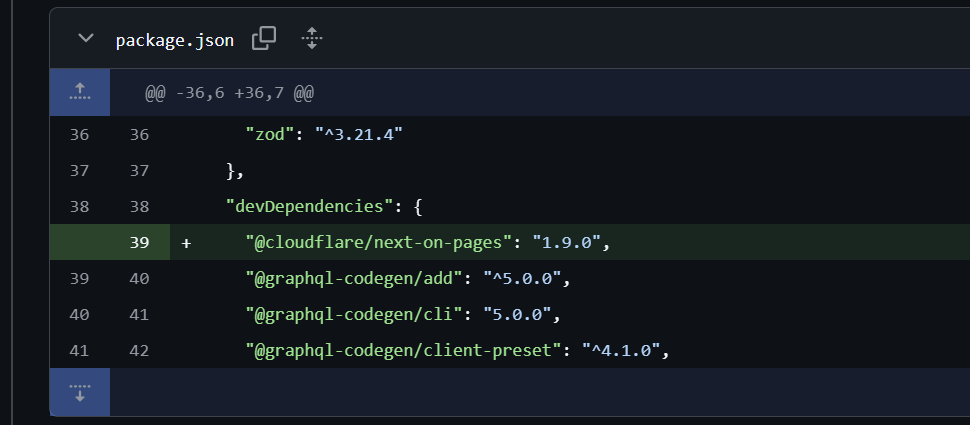
Task: Click the added @cloudflare/next-on-pages line
Action: click(x=427, y=243)
